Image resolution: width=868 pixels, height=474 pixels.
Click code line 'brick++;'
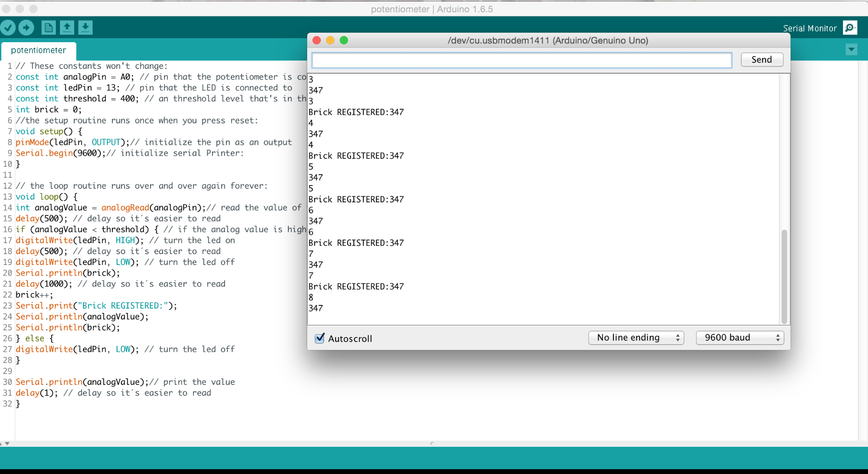[x=34, y=295]
